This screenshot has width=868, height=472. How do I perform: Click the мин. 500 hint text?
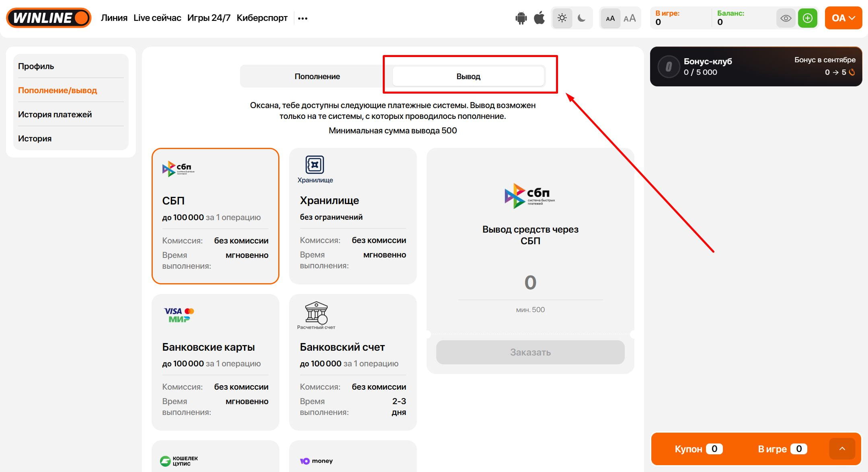(530, 310)
